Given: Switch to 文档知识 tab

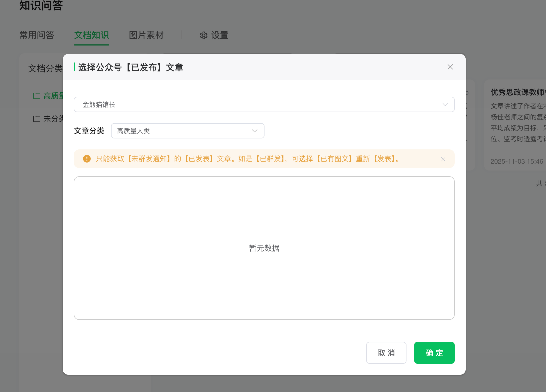Looking at the screenshot, I should [92, 35].
